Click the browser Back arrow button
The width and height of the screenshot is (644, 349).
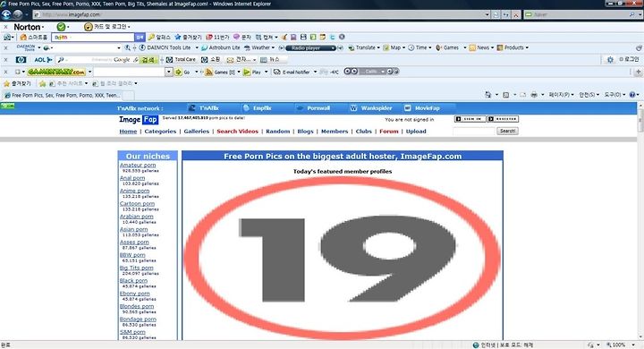pyautogui.click(x=5, y=14)
